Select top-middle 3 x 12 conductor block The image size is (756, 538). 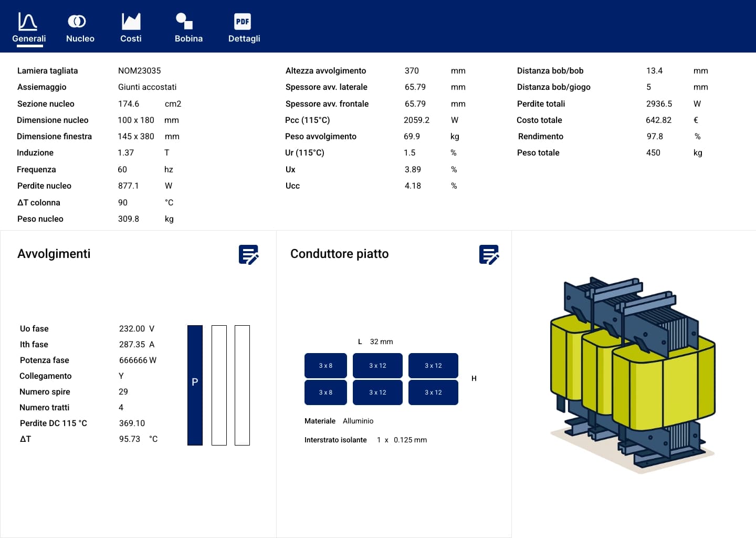coord(377,366)
